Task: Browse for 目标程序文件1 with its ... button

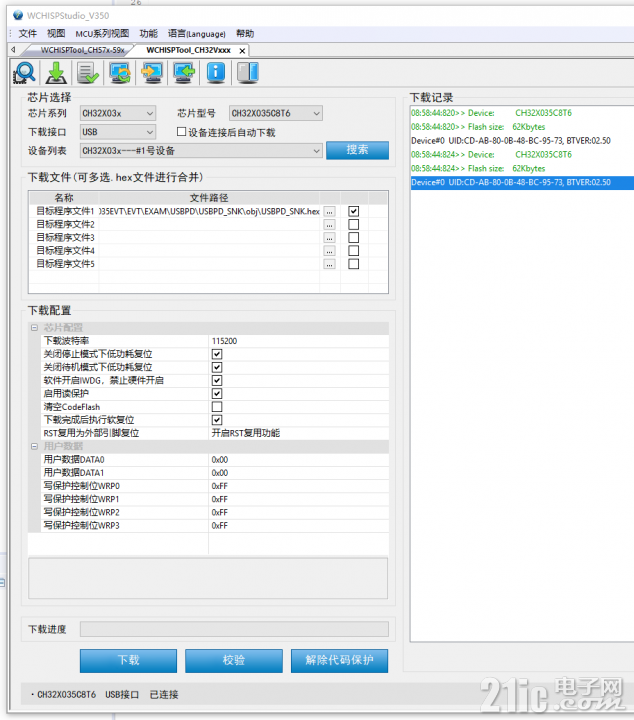Action: pyautogui.click(x=330, y=212)
